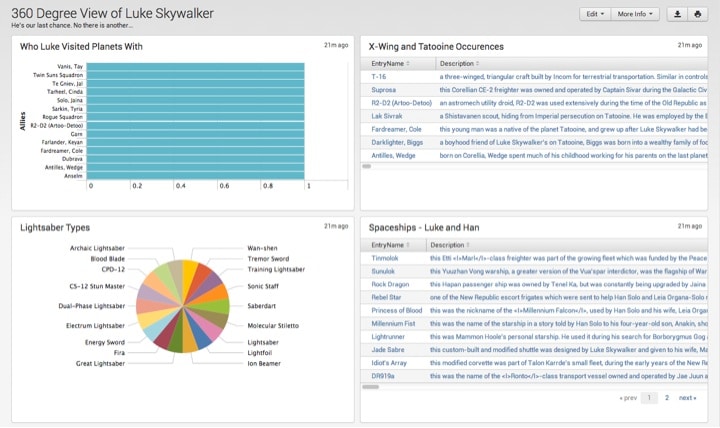The image size is (720, 428).
Task: Click the Fira pie label
Action: pos(119,353)
